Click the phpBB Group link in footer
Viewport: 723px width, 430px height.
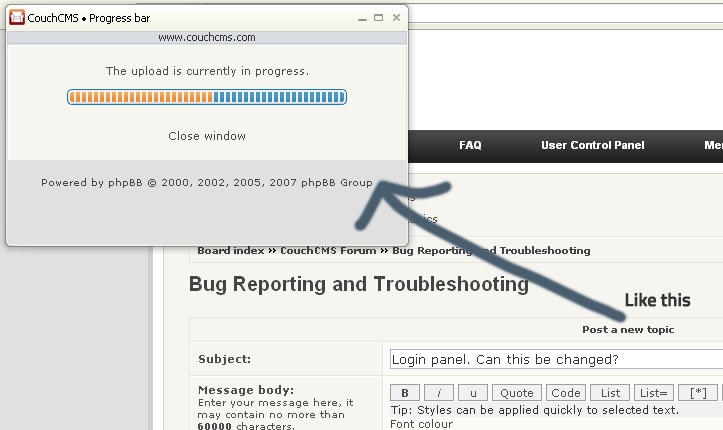(337, 183)
